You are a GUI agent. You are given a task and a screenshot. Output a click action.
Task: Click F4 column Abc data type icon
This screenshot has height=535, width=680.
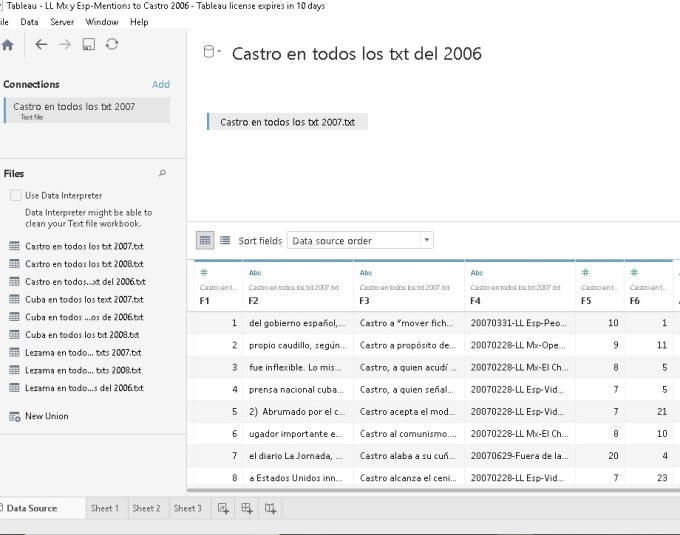pos(477,273)
